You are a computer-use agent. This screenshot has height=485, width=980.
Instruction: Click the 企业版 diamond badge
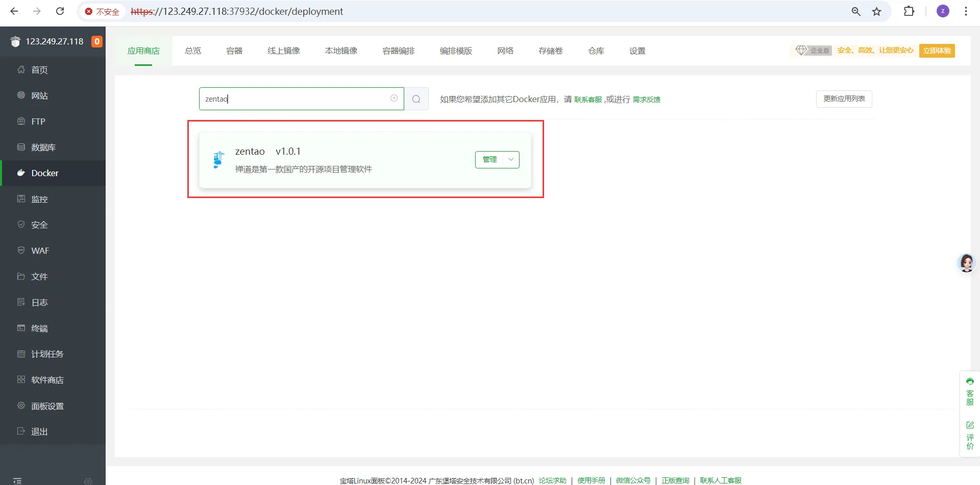[813, 50]
